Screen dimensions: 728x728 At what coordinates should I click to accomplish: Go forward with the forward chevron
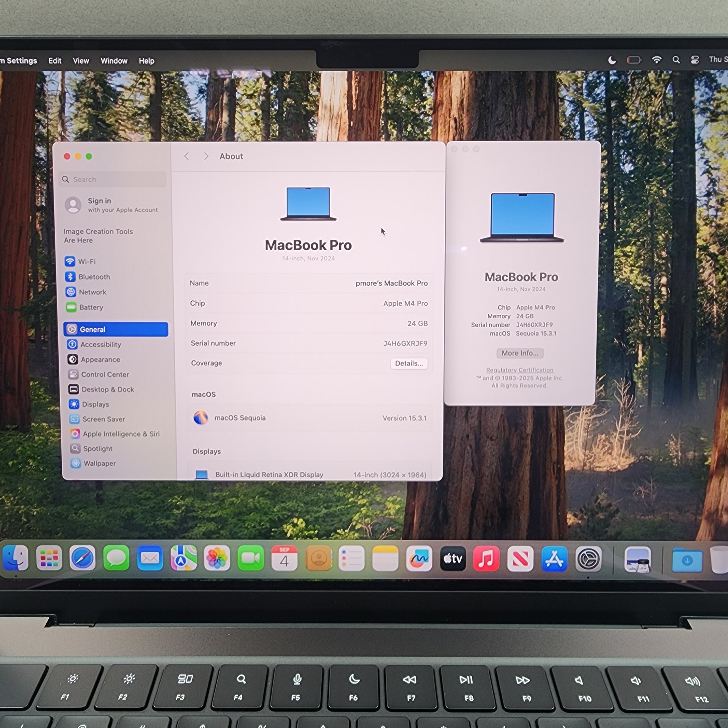tap(206, 156)
